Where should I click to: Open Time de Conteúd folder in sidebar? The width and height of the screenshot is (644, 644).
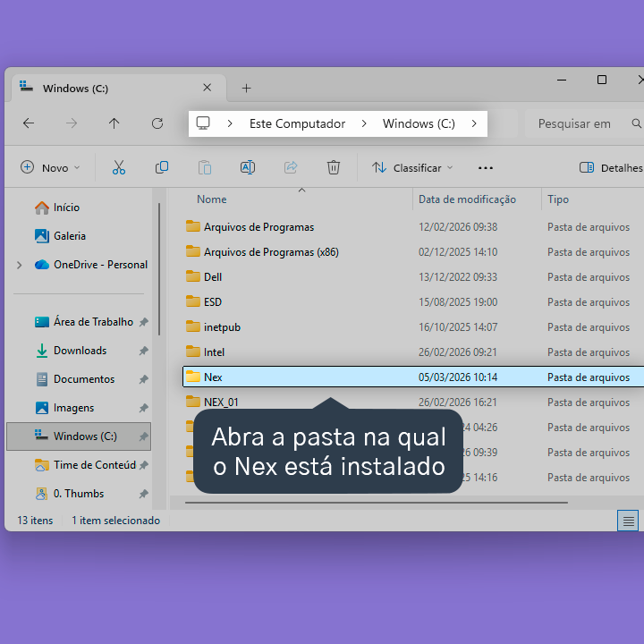(x=86, y=465)
